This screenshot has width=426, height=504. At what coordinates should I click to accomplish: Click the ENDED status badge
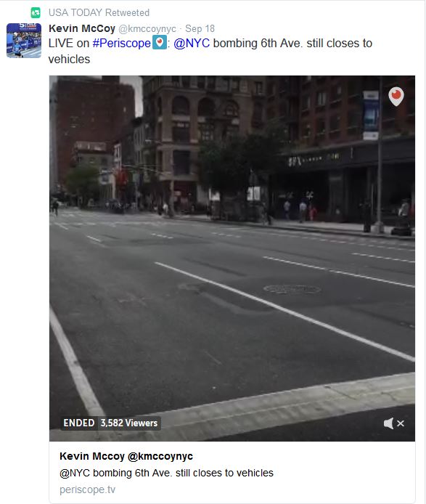click(78, 423)
